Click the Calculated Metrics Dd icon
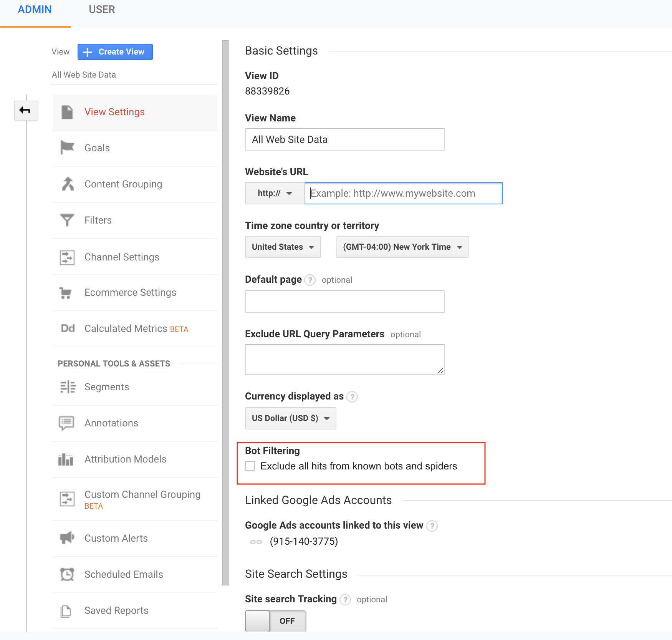This screenshot has width=672, height=640. pyautogui.click(x=68, y=328)
